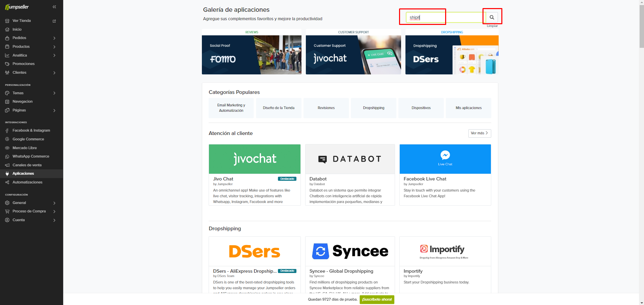The height and width of the screenshot is (305, 644).
Task: Expand the Analítica submenu chevron
Action: tap(54, 55)
